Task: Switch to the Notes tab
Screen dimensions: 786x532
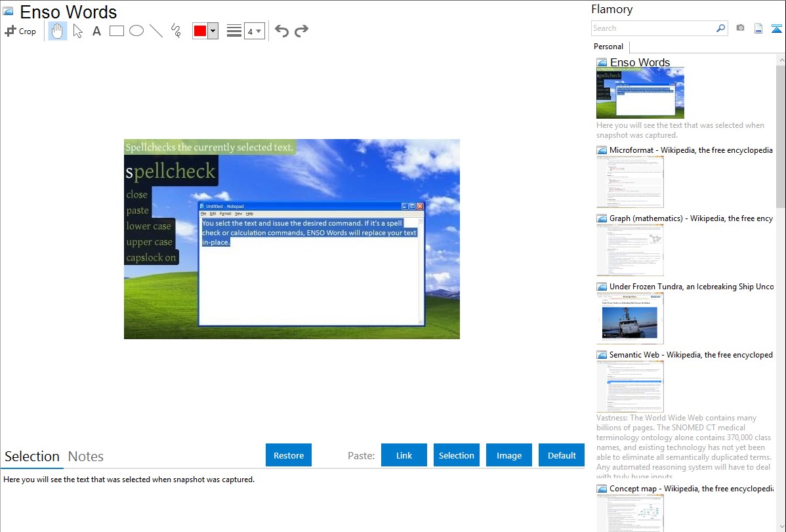Action: [x=86, y=457]
